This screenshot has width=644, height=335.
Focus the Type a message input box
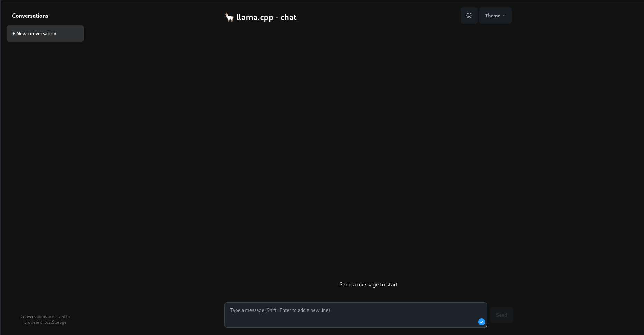coord(356,315)
